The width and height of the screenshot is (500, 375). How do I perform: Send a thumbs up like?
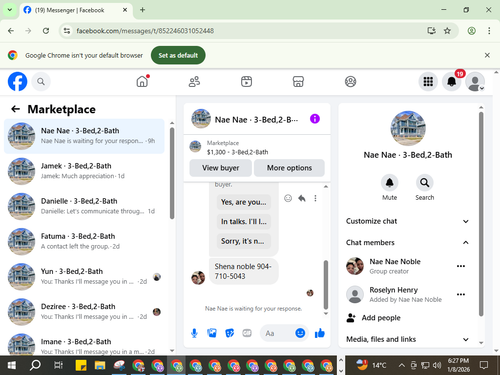pos(320,333)
